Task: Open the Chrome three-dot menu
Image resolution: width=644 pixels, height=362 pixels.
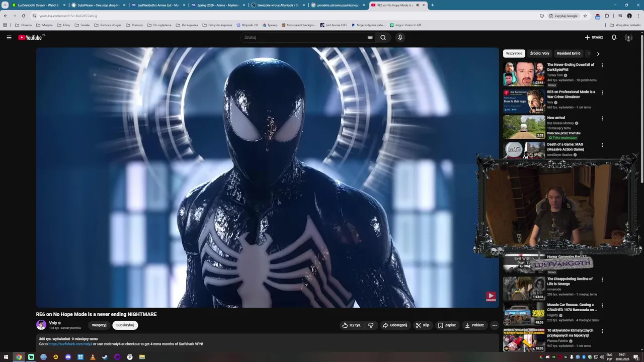Action: [638, 16]
